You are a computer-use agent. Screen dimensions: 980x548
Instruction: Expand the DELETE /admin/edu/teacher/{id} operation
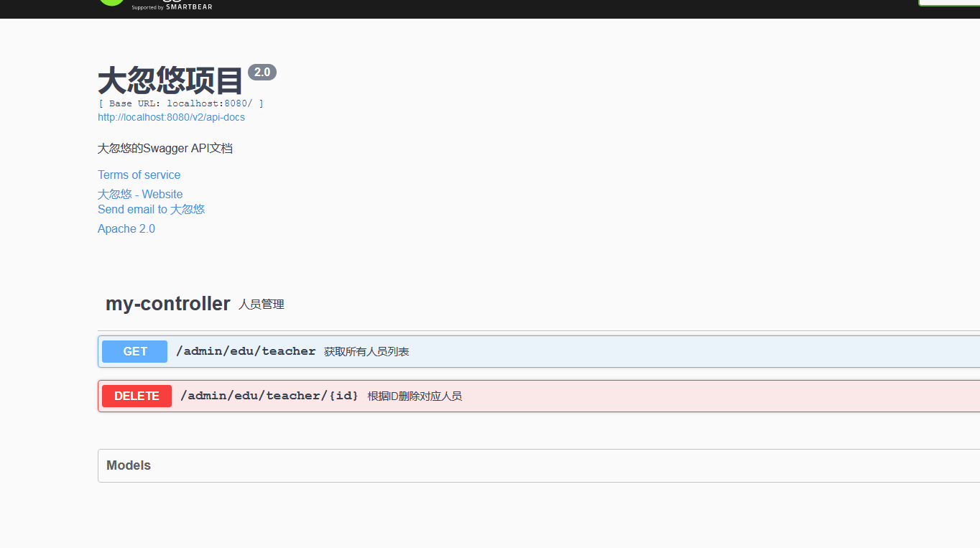pos(503,396)
